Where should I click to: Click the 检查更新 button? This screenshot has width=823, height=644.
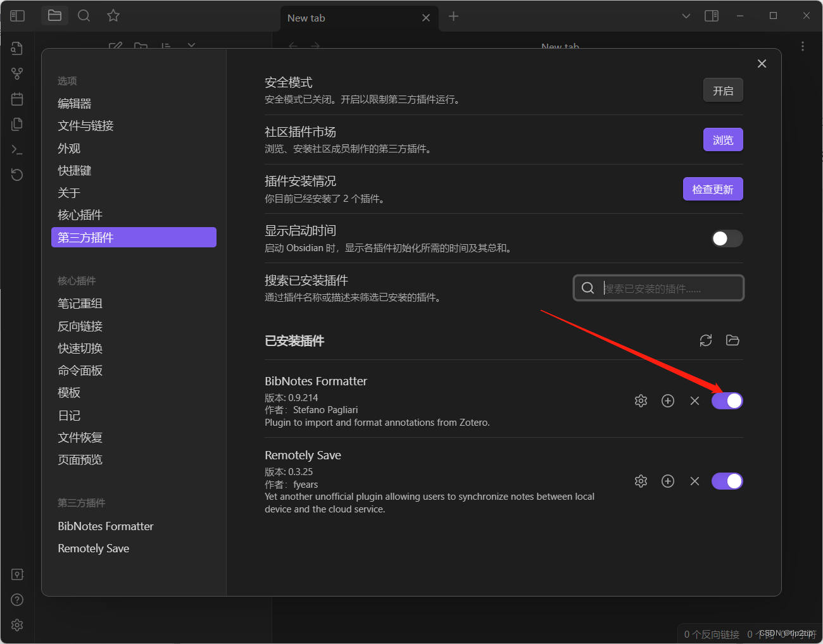tap(713, 189)
